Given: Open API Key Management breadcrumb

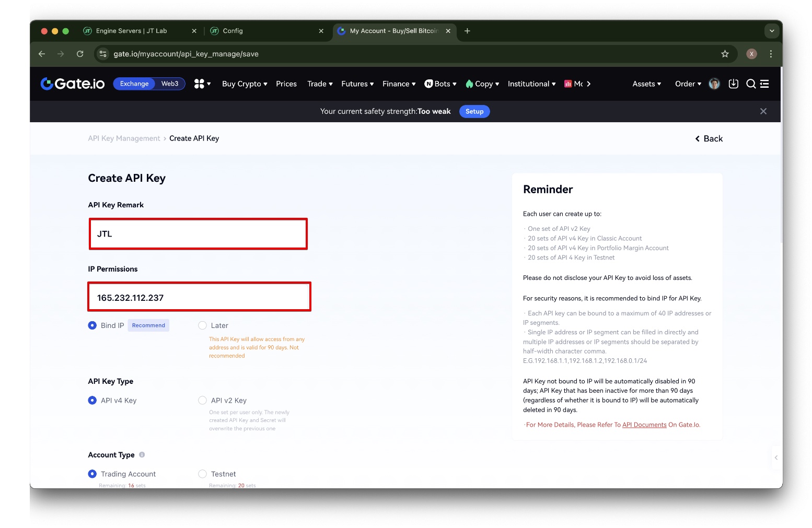Looking at the screenshot, I should pyautogui.click(x=124, y=138).
